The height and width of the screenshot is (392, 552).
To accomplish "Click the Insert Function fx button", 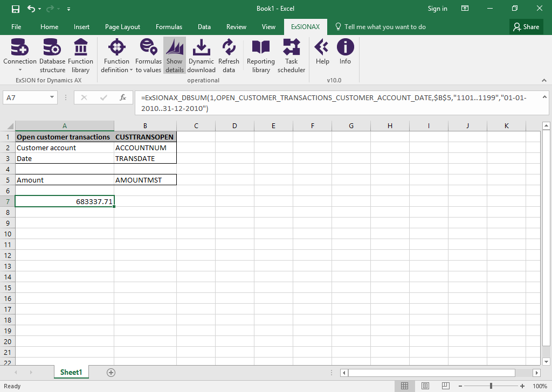I will click(123, 97).
